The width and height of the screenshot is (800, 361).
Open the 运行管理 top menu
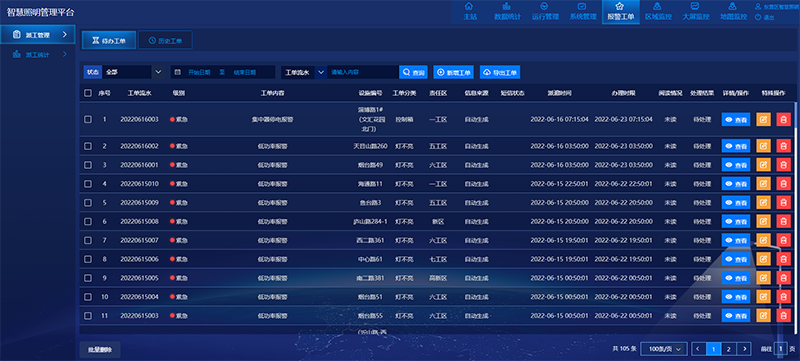click(545, 11)
